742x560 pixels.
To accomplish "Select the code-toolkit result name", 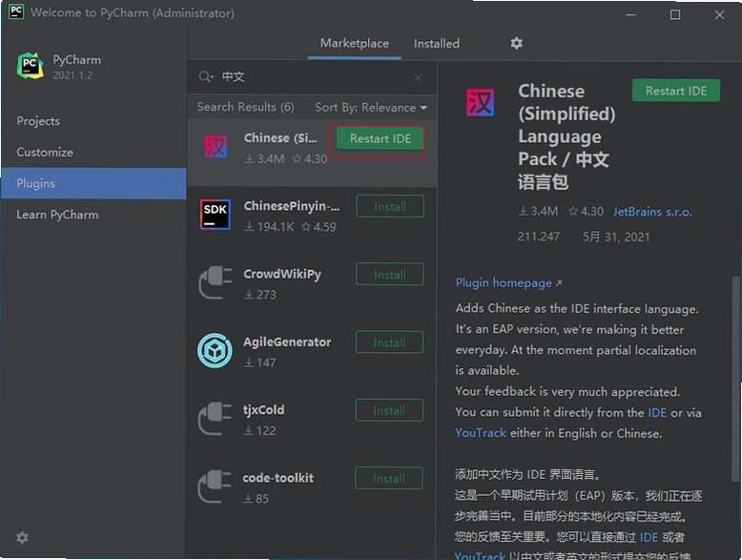I will [x=278, y=478].
